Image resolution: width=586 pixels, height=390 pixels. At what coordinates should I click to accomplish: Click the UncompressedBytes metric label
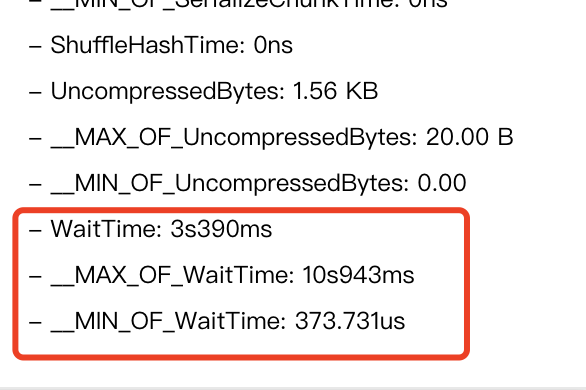167,92
